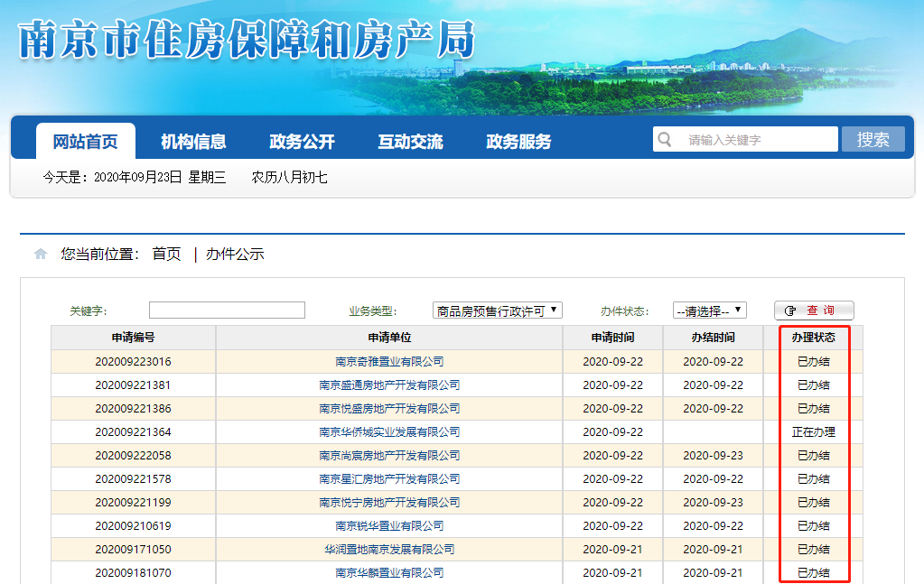Click the 查询 button

point(814,311)
